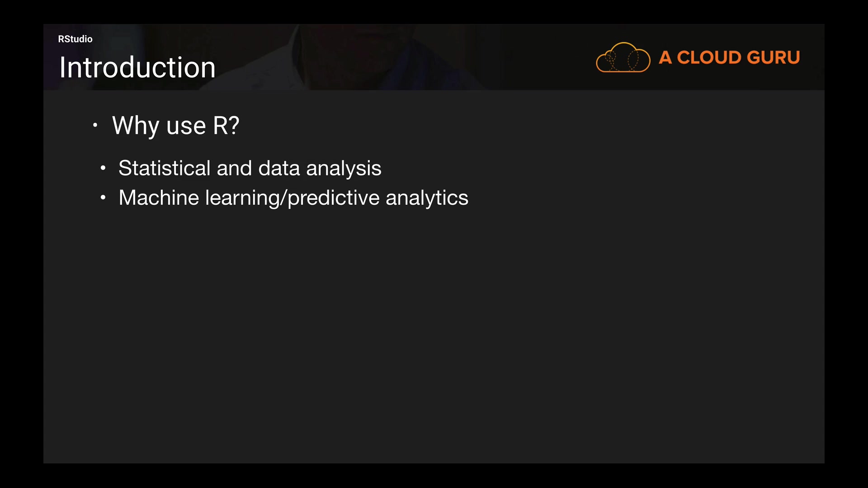Click the Introduction slide title

pyautogui.click(x=137, y=67)
